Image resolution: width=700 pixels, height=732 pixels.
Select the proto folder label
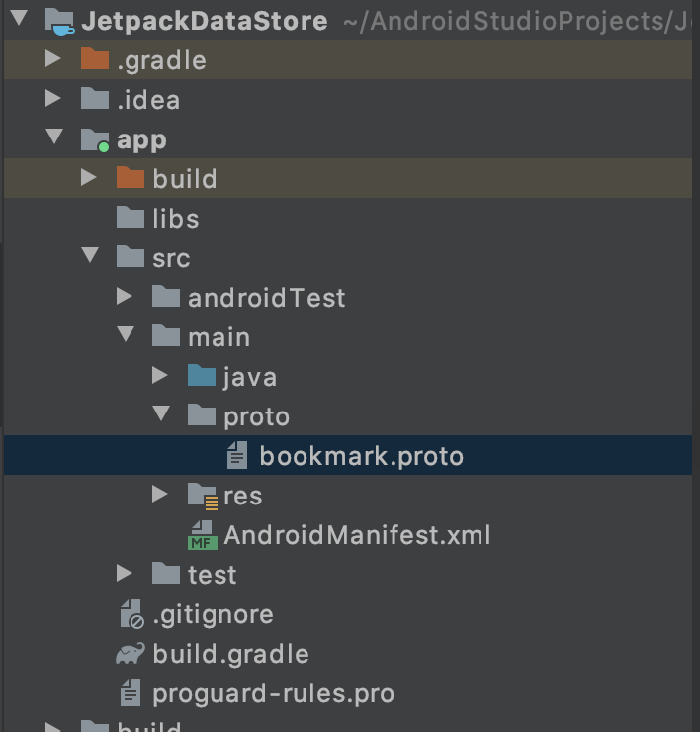click(256, 416)
